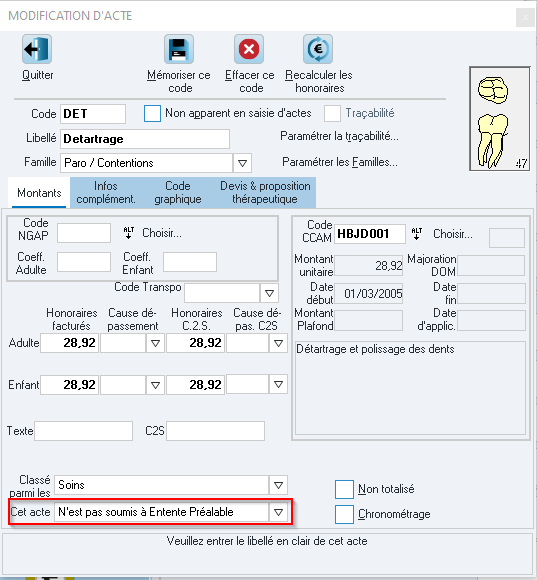Click the C2S input field
This screenshot has width=537, height=580.
point(216,431)
